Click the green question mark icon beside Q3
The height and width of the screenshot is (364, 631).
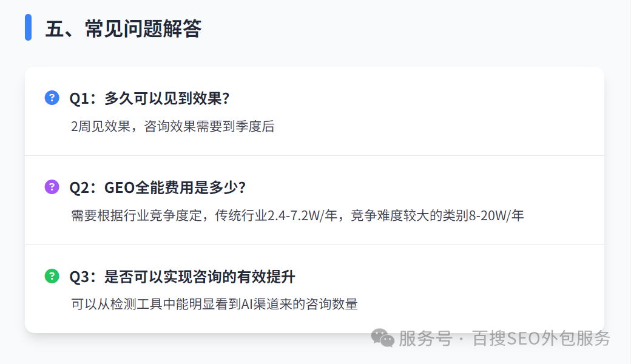(52, 276)
